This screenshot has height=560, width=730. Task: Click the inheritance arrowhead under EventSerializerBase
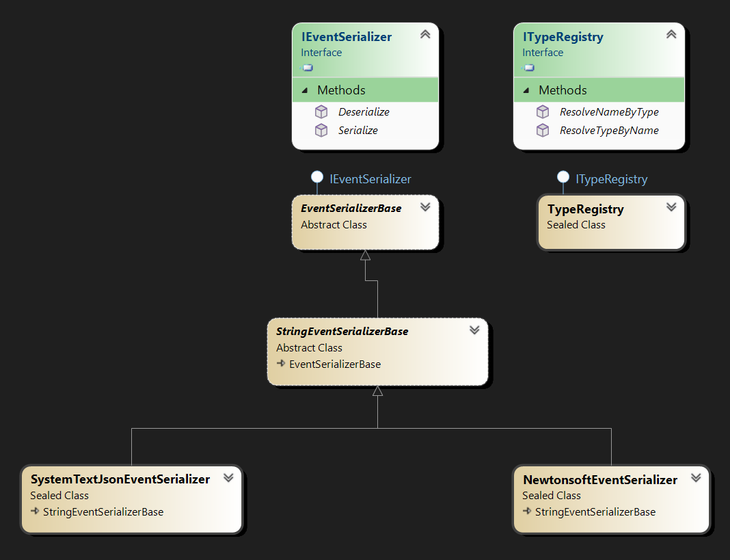[366, 255]
